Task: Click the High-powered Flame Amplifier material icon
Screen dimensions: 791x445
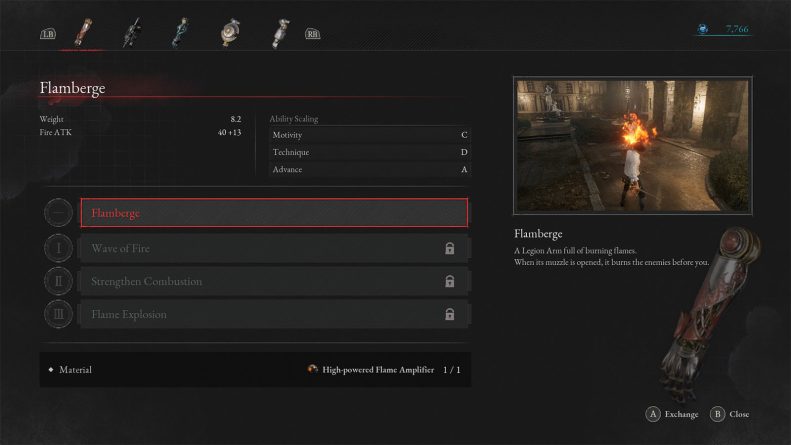Action: [312, 369]
